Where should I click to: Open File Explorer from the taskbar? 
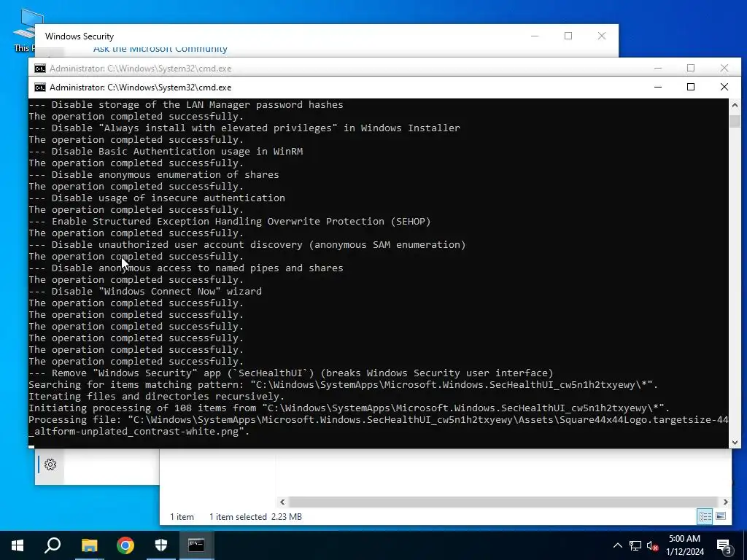[89, 545]
